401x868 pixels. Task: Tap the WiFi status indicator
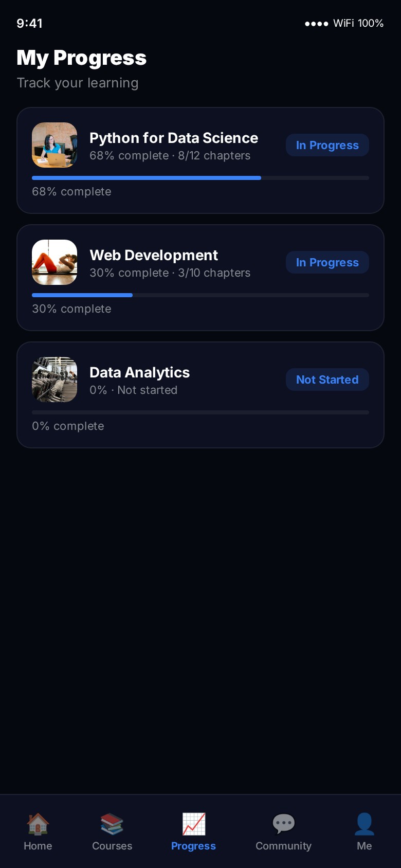344,23
